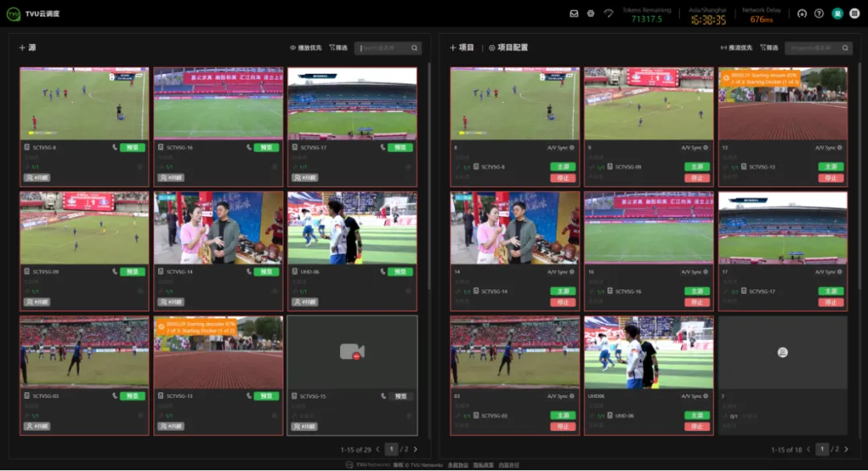Click the phone icon on source SCTVSG-8

[115, 147]
